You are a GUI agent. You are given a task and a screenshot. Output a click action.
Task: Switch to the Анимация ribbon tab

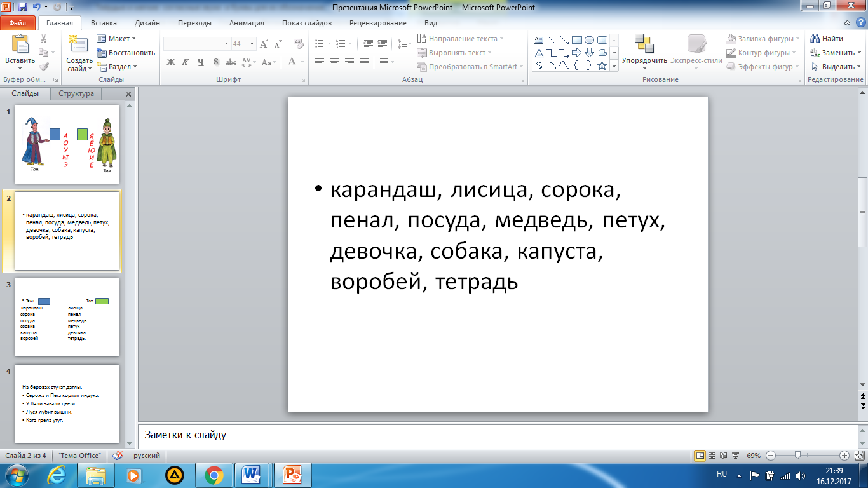247,22
